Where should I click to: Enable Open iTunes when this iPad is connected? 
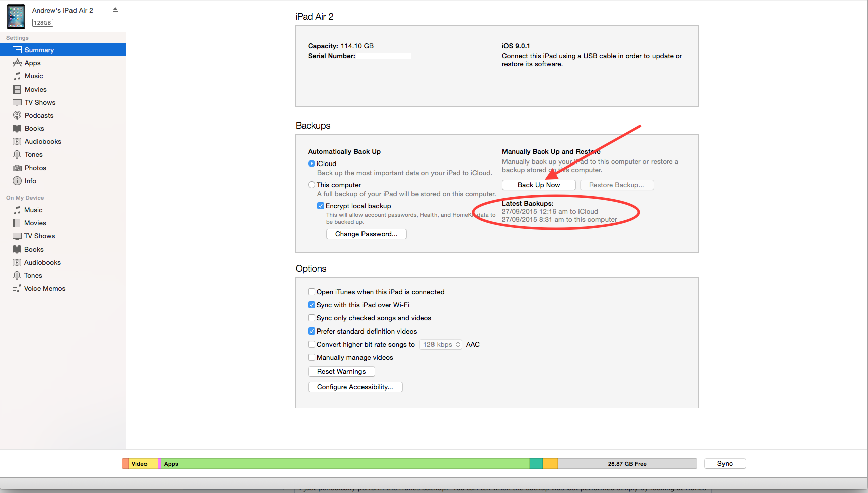(x=312, y=292)
